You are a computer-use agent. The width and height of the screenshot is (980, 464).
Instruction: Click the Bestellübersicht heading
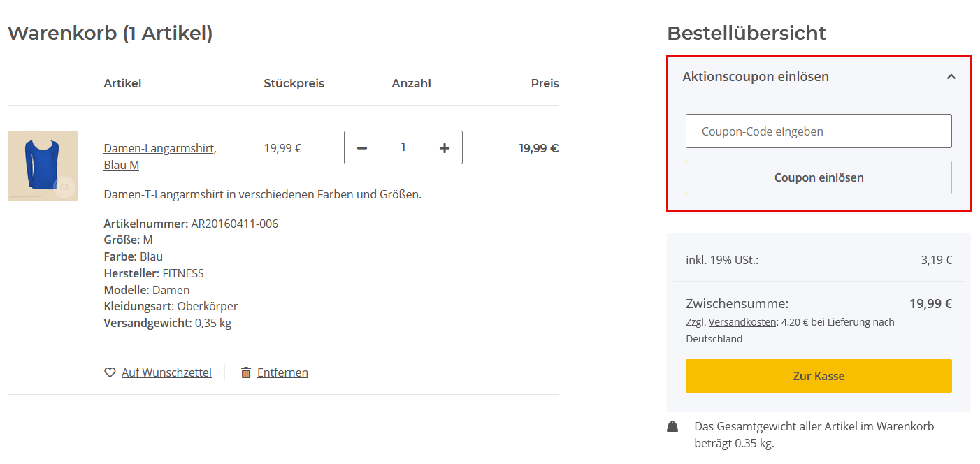[x=747, y=33]
